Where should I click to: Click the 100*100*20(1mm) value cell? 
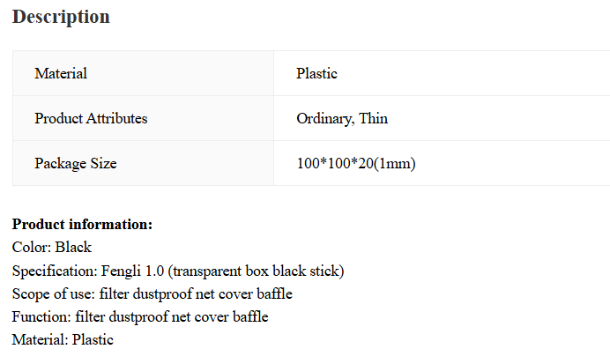tap(442, 163)
